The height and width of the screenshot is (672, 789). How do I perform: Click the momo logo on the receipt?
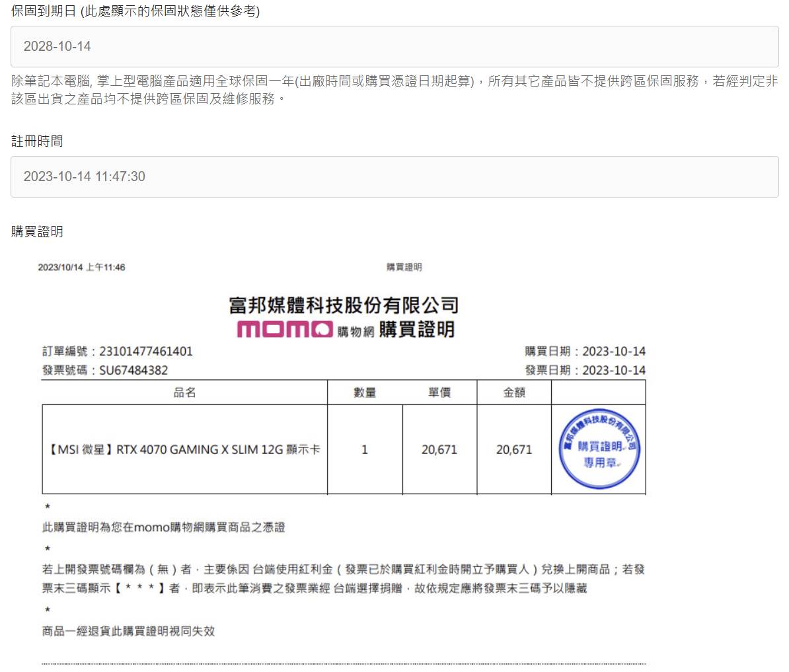pyautogui.click(x=285, y=330)
